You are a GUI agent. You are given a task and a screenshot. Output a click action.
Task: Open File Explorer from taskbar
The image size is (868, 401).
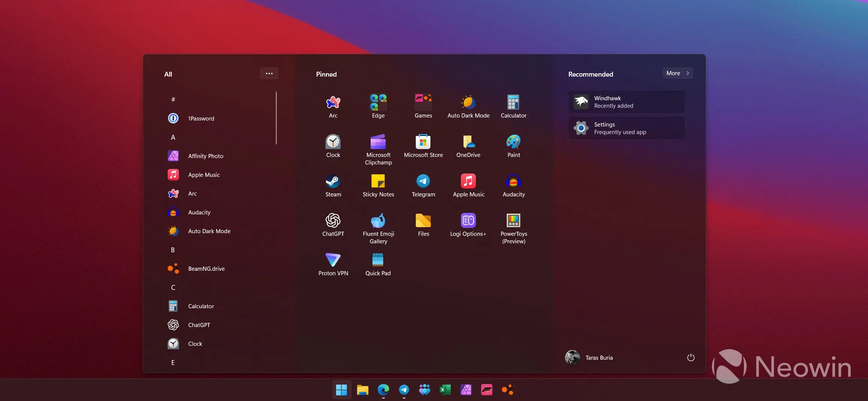(x=362, y=390)
